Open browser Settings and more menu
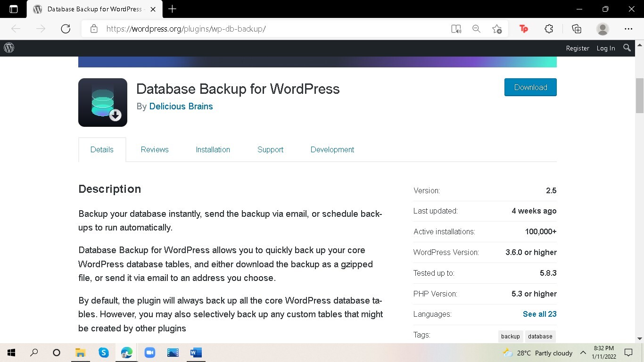Image resolution: width=644 pixels, height=362 pixels. [x=628, y=29]
